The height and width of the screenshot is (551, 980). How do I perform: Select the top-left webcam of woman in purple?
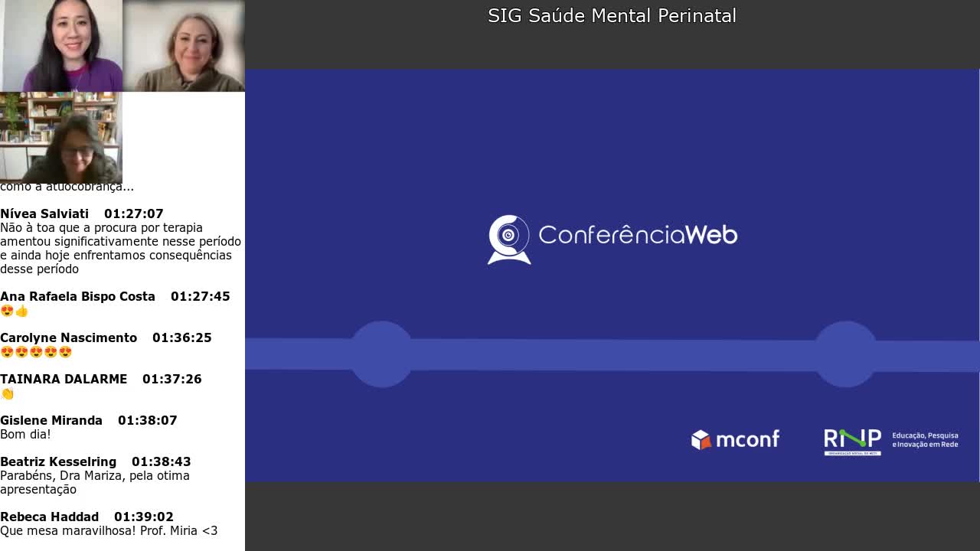point(61,46)
